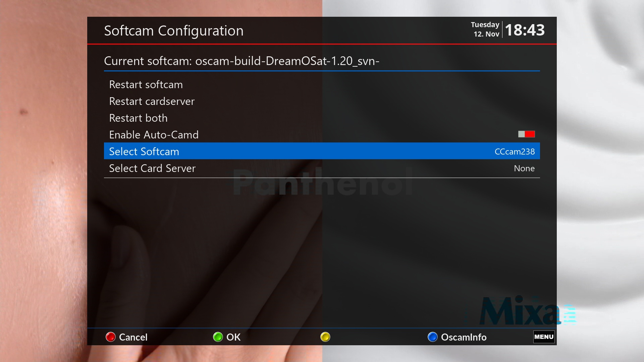Toggle the Enable Auto-Camd switch
644x362 pixels.
coord(526,134)
